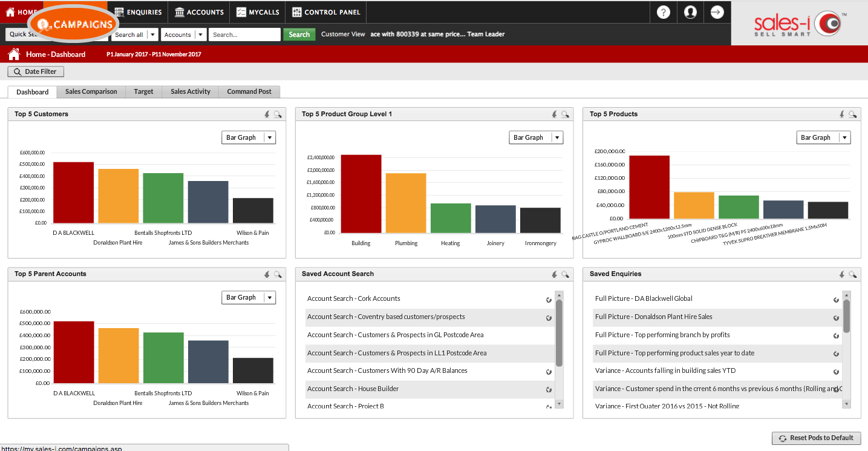Click magnifier icon on Saved Account Search pod
This screenshot has height=451, width=868.
pos(565,274)
